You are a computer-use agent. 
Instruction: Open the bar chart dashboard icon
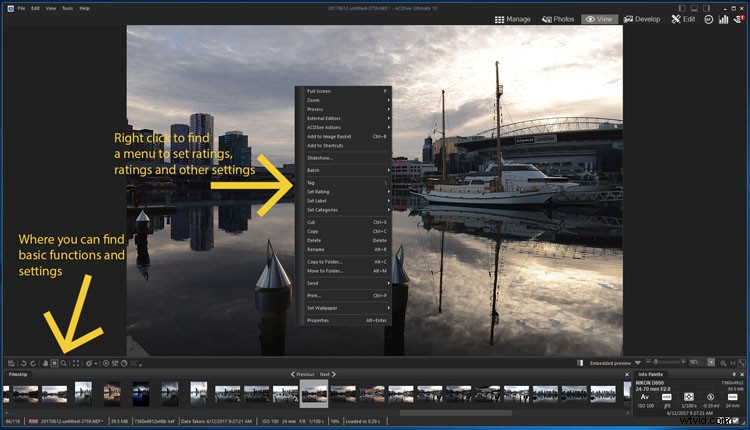(x=724, y=19)
